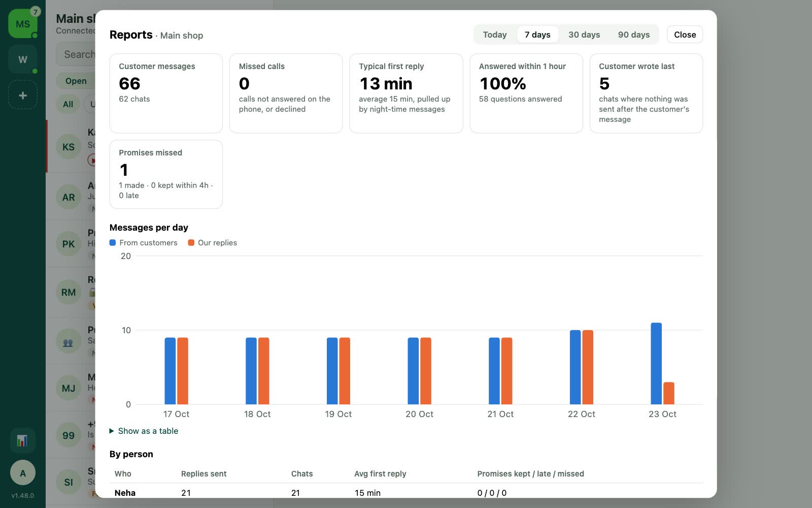Viewport: 812px width, 508px height.
Task: Click the v1.48.0 version label
Action: coord(23,495)
